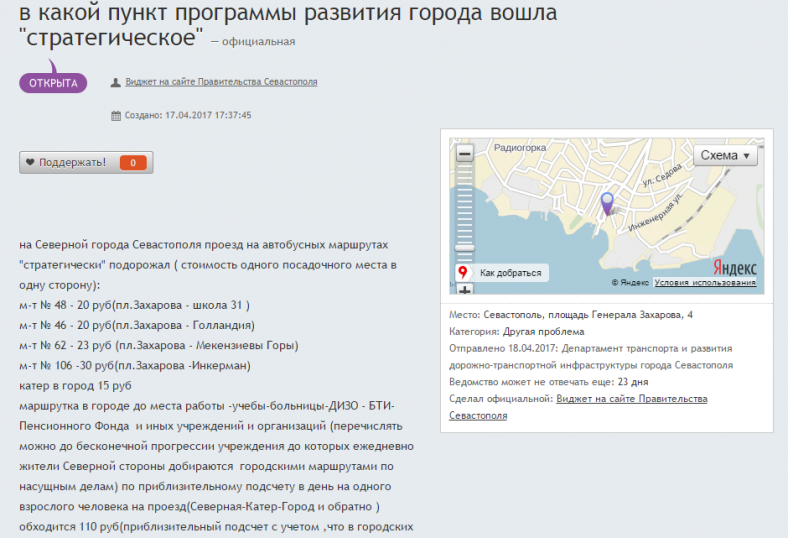Click Как добраться directions button

[510, 272]
